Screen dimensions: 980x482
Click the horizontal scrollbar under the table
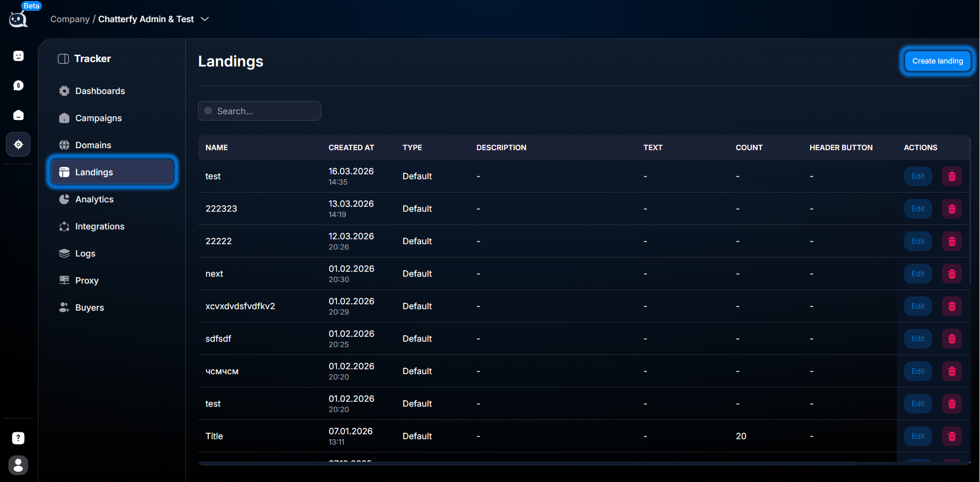tap(526, 463)
